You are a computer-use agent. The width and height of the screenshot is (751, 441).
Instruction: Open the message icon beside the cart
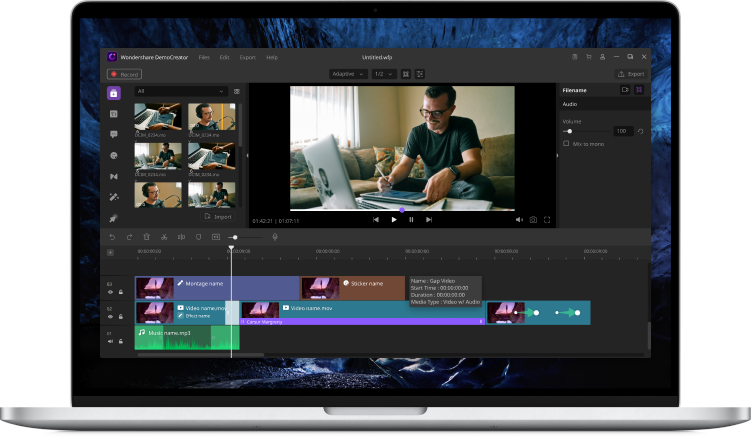pyautogui.click(x=575, y=57)
